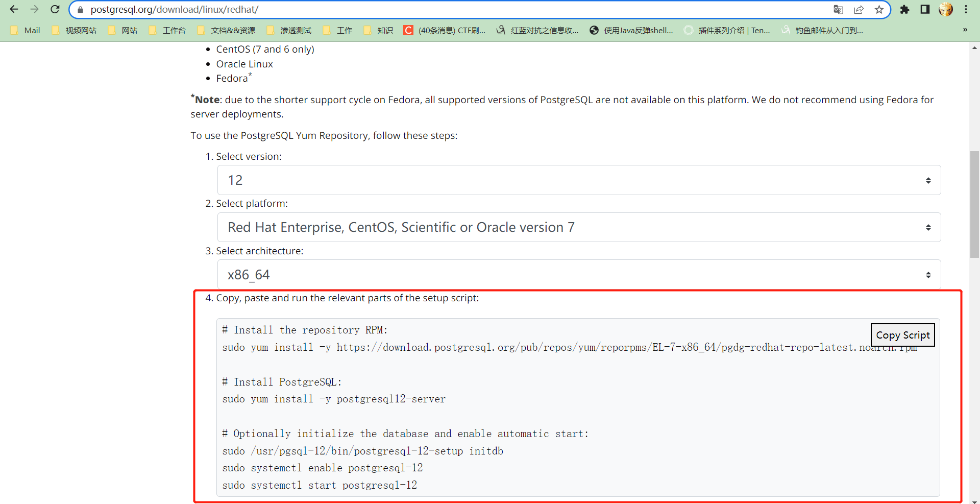
Task: Click the 'sudo systemctl enable postgresql-12' line
Action: click(323, 468)
